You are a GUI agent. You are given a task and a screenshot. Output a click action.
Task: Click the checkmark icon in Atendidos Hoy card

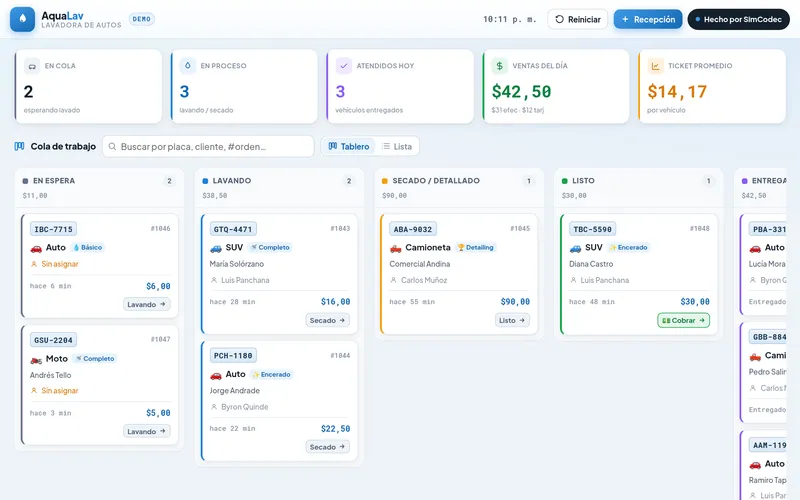click(x=344, y=66)
